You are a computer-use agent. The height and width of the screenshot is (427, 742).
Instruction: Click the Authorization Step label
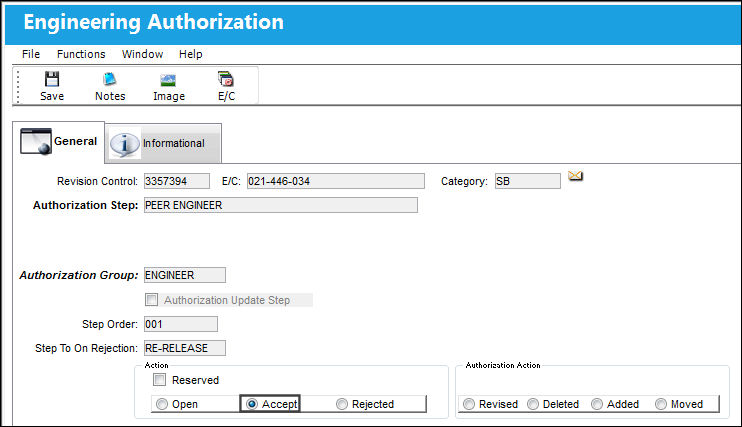tap(85, 205)
